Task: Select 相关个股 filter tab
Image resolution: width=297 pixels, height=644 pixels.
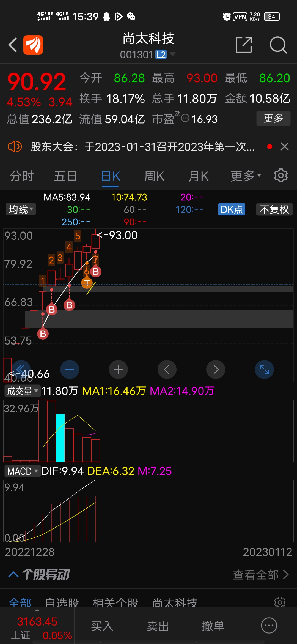Action: click(x=115, y=603)
